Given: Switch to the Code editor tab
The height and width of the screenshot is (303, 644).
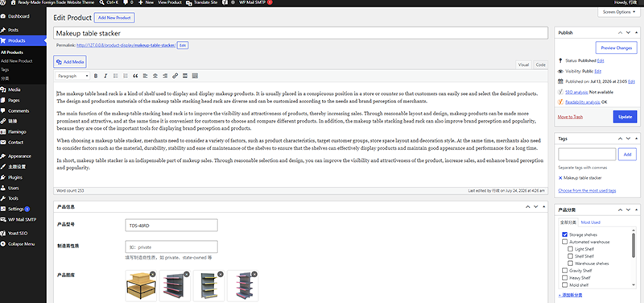Looking at the screenshot, I should tap(540, 65).
